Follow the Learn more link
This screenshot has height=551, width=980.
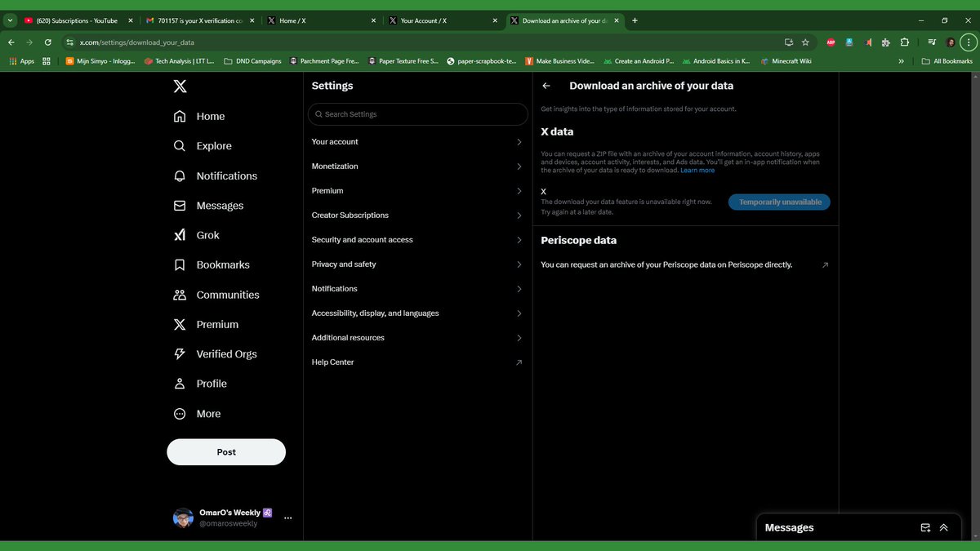[x=697, y=171]
